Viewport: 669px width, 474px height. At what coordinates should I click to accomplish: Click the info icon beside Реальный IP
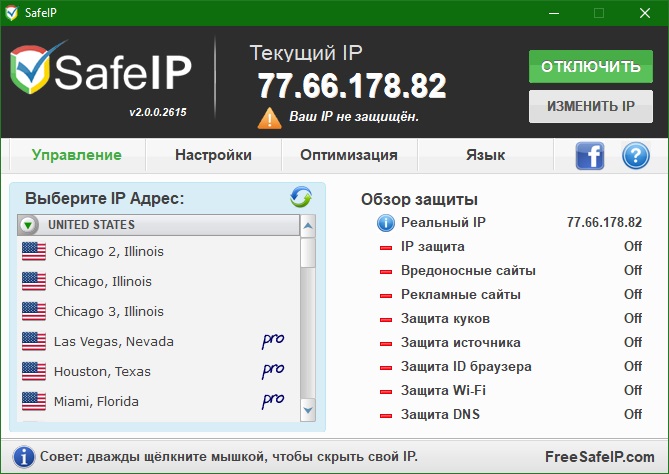pyautogui.click(x=386, y=223)
